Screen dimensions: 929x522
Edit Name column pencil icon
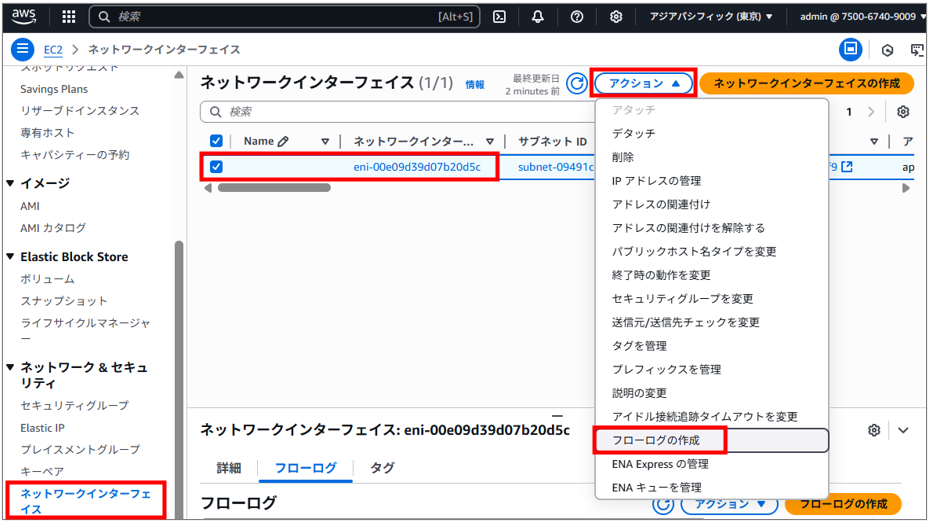(283, 141)
